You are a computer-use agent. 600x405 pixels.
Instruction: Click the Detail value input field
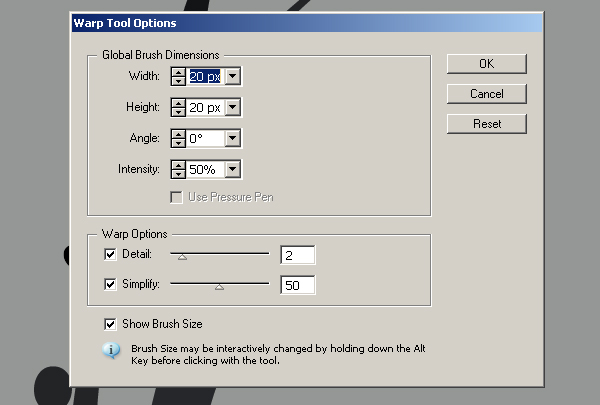coord(298,255)
